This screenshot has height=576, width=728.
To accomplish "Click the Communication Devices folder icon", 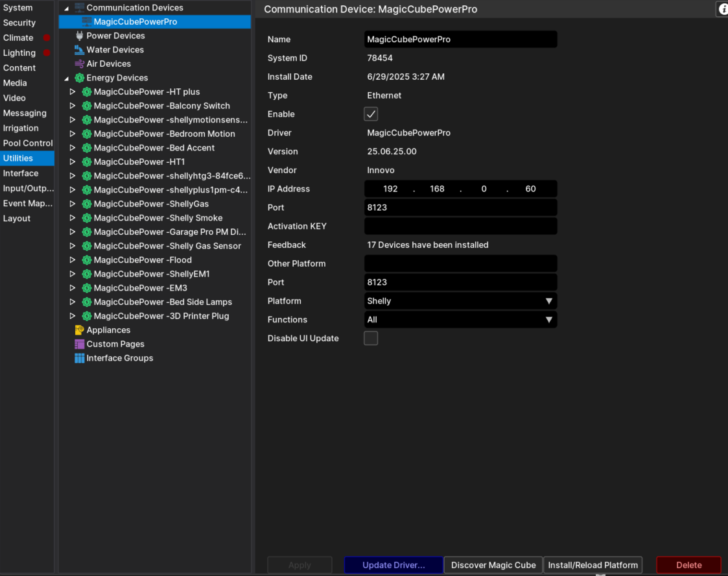I will coord(79,7).
